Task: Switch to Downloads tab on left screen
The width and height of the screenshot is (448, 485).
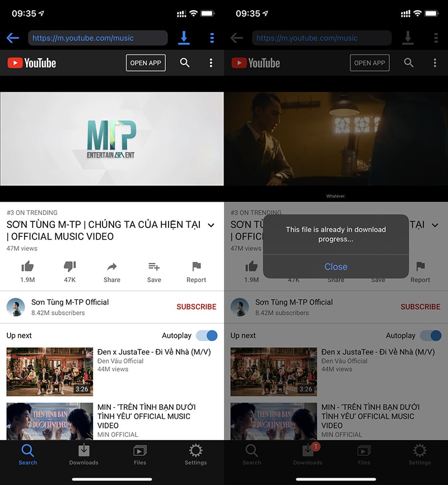Action: pos(84,454)
